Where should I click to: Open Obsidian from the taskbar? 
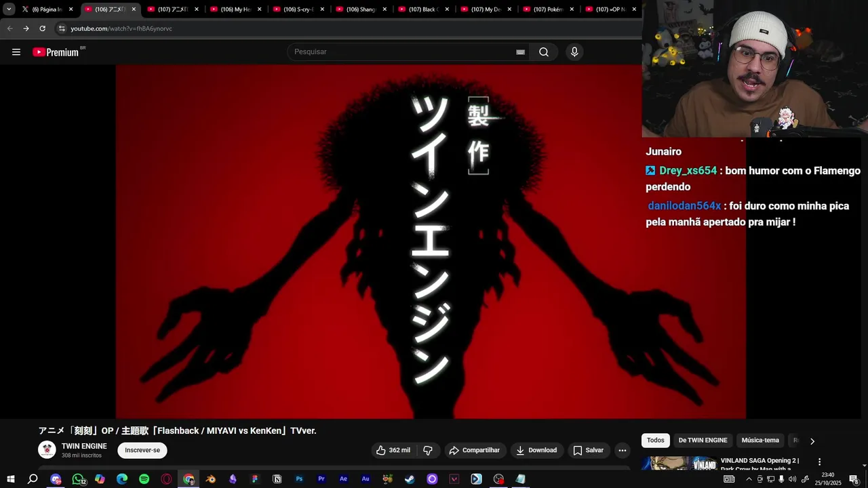[x=233, y=479]
